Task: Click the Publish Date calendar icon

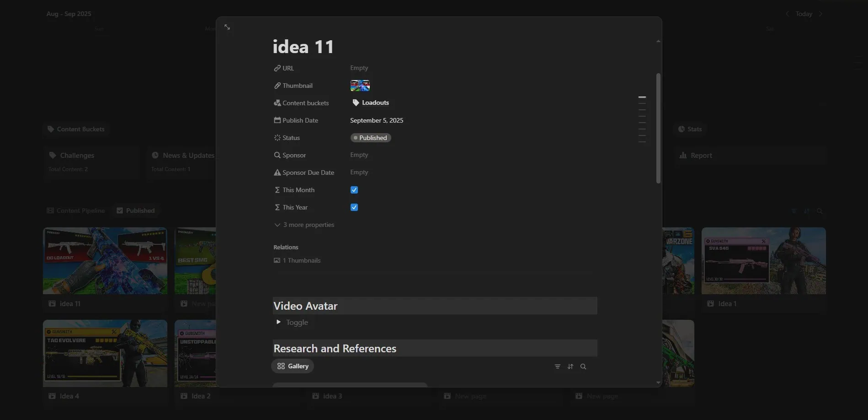Action: coord(277,120)
